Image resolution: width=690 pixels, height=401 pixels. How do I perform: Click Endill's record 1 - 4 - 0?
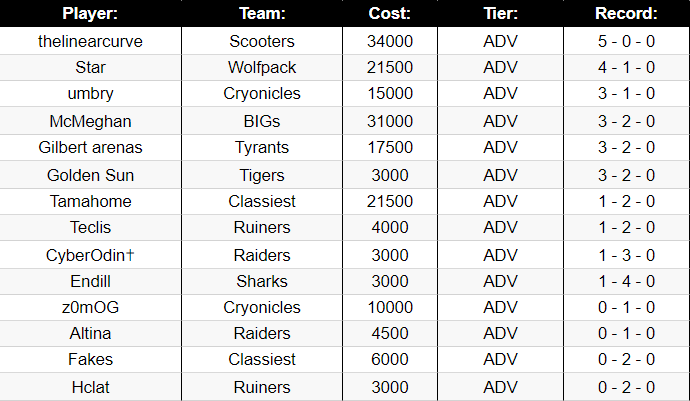click(627, 281)
